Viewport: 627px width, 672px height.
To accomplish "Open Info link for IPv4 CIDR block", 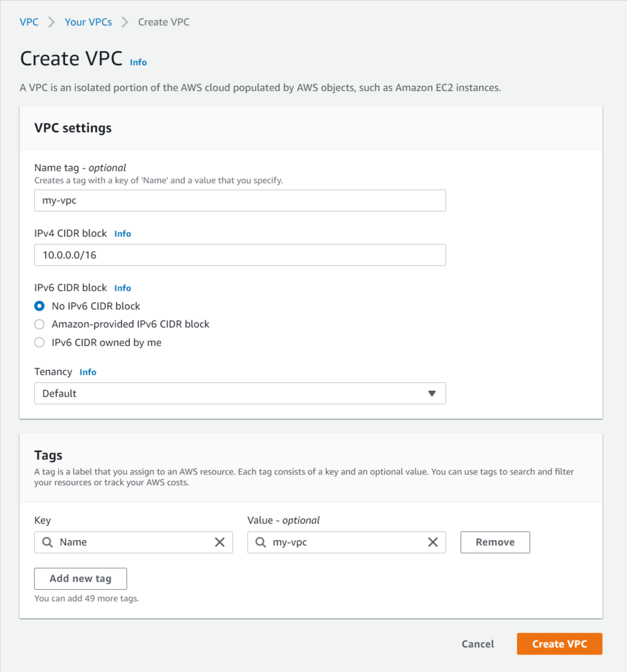I will click(123, 234).
